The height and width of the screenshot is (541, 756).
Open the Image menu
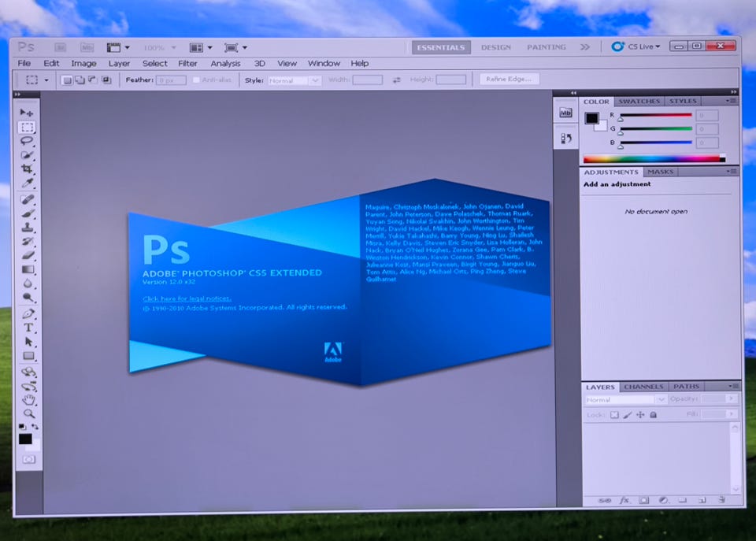coord(84,63)
